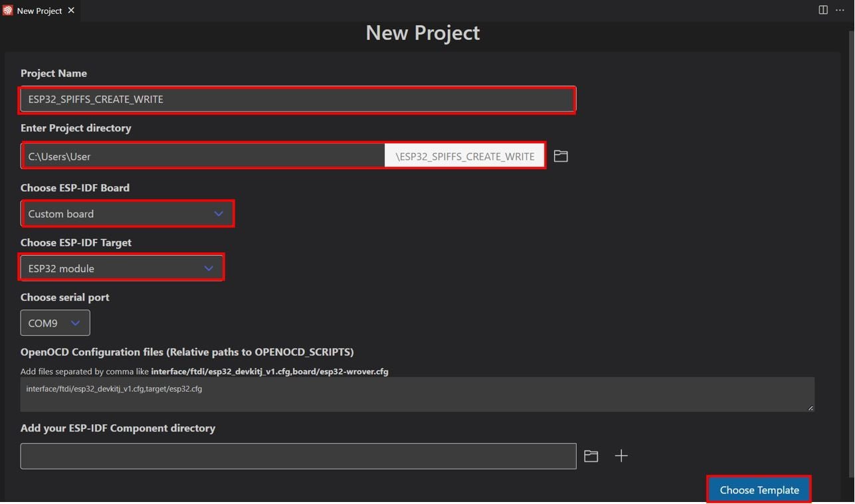This screenshot has height=504, width=855.
Task: Click the chevron on the ESP-IDF Board selector
Action: coord(219,213)
